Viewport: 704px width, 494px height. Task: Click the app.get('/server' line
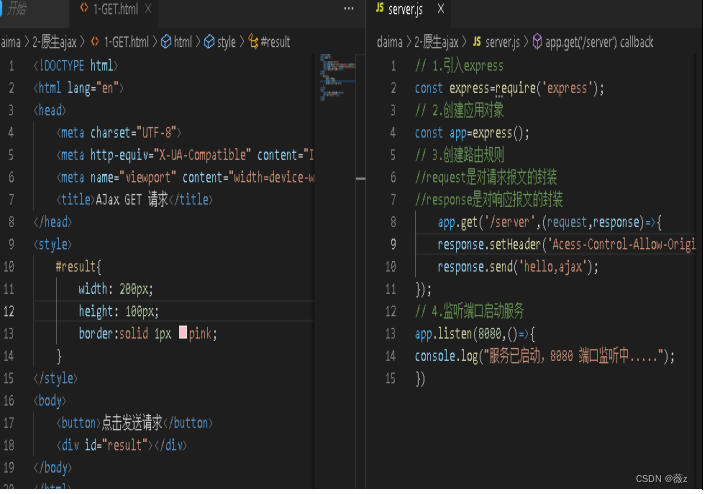coord(550,222)
